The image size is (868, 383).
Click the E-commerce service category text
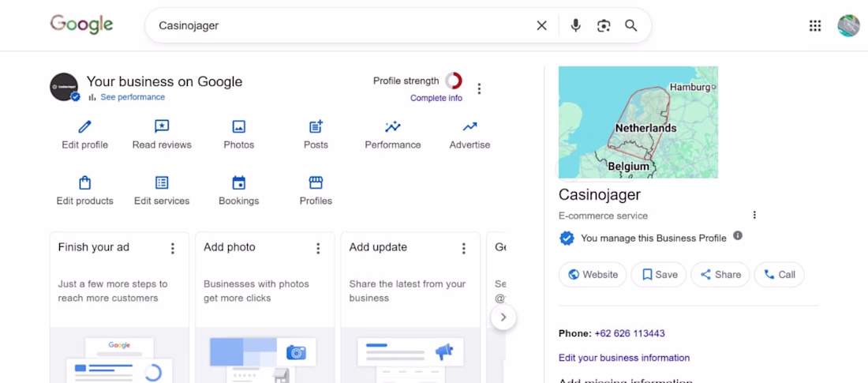pyautogui.click(x=603, y=216)
